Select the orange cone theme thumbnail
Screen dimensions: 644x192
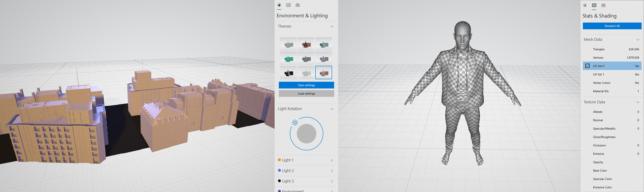tap(306, 44)
